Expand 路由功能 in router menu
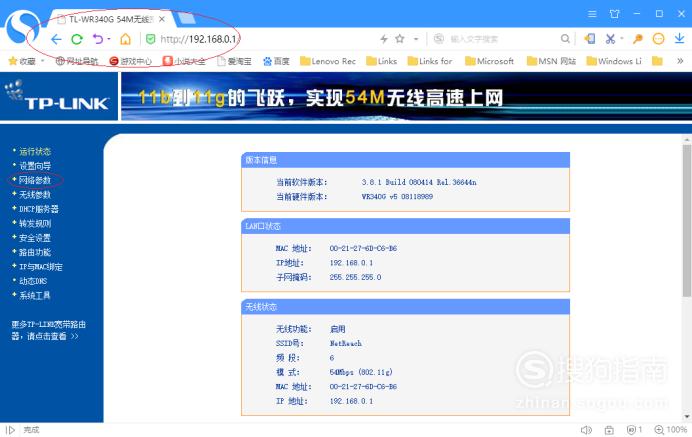 coord(35,252)
